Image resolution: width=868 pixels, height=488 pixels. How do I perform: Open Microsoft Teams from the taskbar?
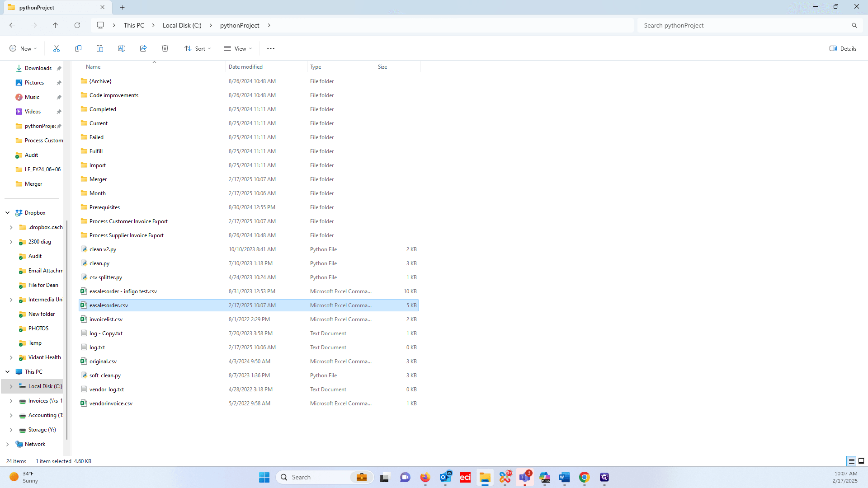[525, 477]
